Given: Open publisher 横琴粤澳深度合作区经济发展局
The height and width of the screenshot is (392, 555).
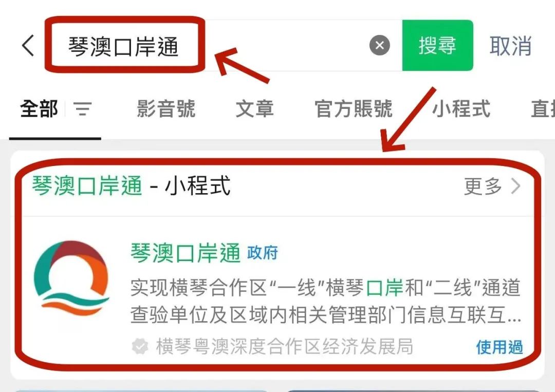Looking at the screenshot, I should pos(284,346).
